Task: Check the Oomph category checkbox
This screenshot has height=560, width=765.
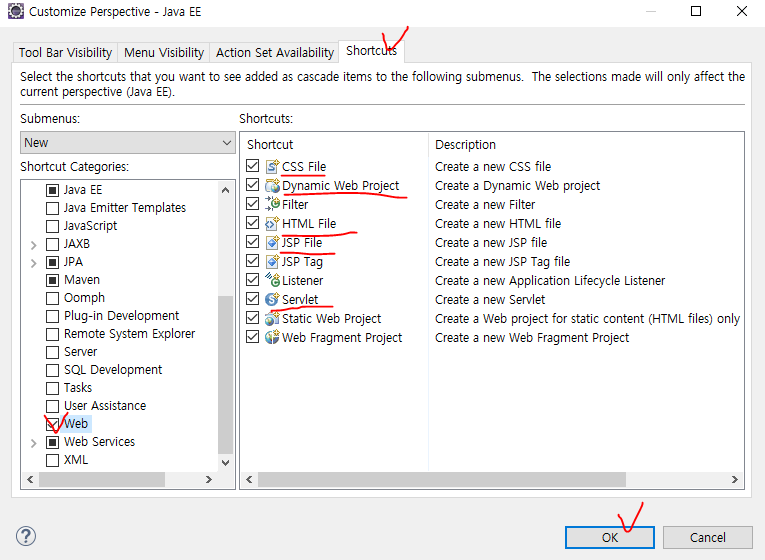Action: (52, 298)
